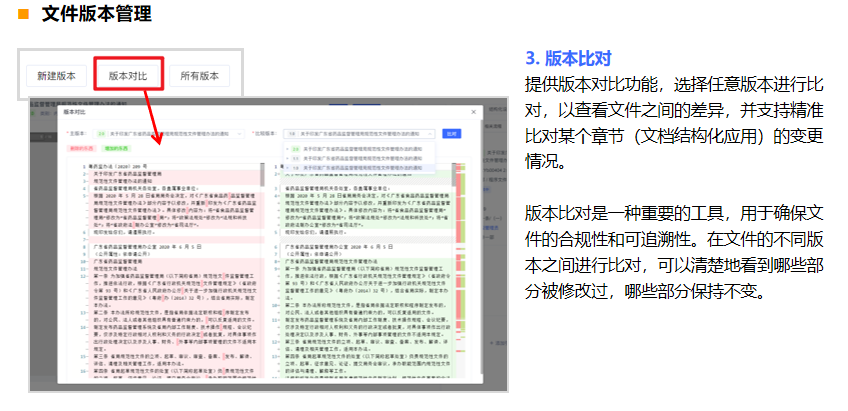This screenshot has width=848, height=411.
Task: Collapse the 比较版本 dropdown selector
Action: pyautogui.click(x=359, y=134)
